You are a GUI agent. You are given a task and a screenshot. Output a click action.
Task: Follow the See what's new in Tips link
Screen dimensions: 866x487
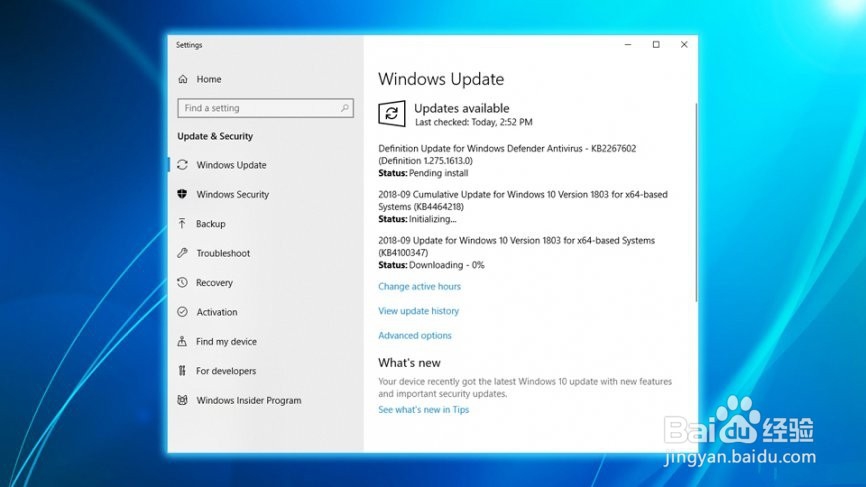click(423, 409)
